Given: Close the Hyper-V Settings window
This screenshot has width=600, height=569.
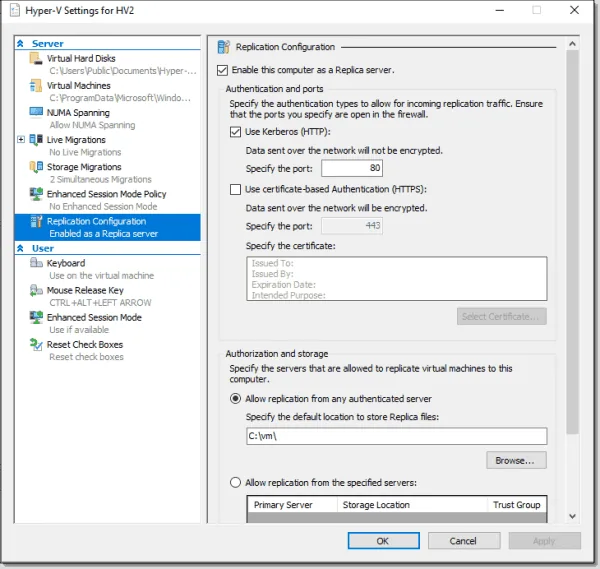Looking at the screenshot, I should point(574,10).
